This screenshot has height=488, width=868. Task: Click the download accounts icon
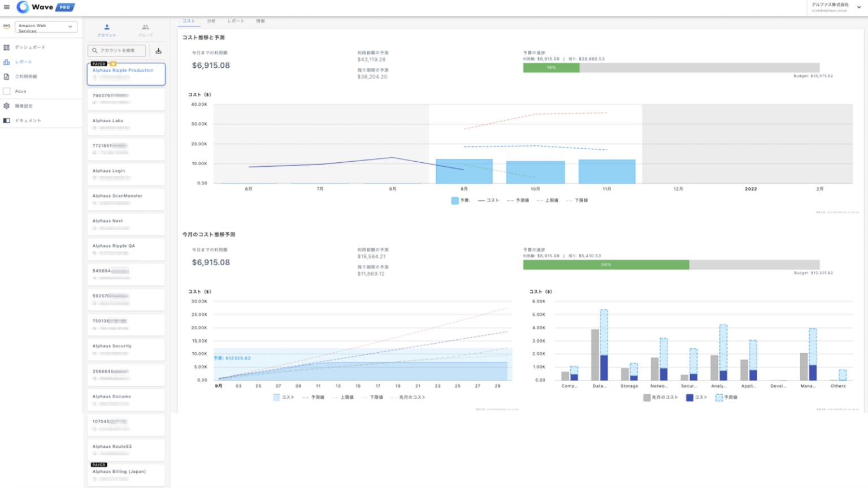tap(158, 51)
